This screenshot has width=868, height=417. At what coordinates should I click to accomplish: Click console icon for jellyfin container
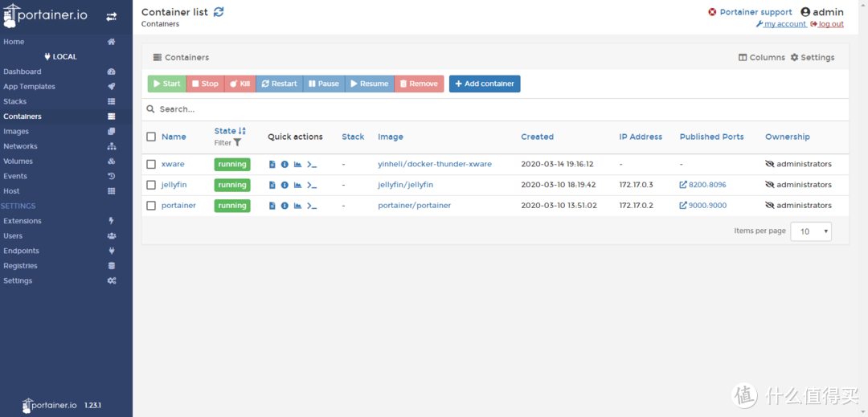click(x=312, y=185)
